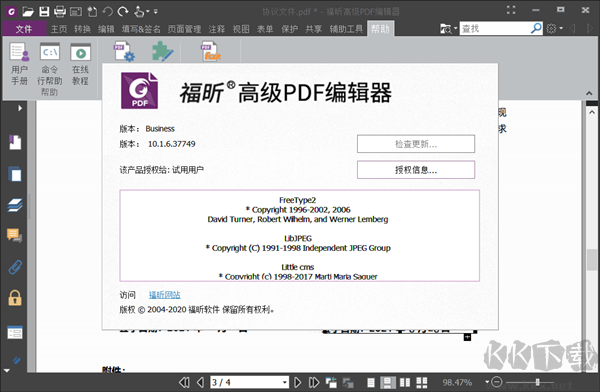Open the 文件 (File) menu
Screen dimensions: 600x392
click(x=24, y=29)
